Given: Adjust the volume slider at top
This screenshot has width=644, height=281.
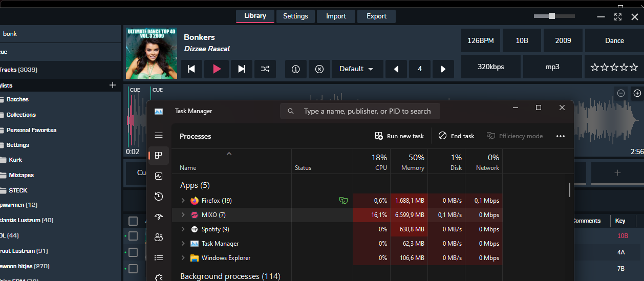Looking at the screenshot, I should [551, 16].
